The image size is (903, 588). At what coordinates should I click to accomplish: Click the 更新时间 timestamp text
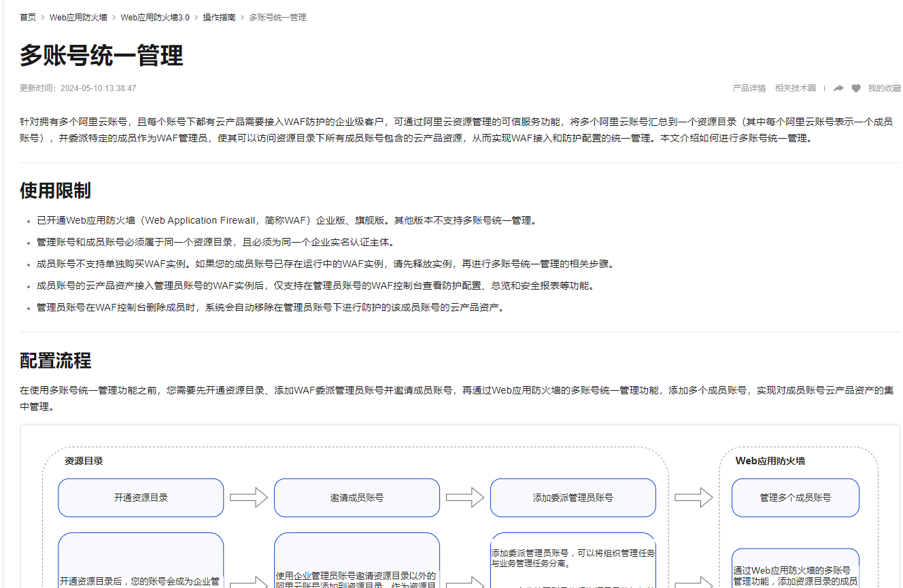78,88
